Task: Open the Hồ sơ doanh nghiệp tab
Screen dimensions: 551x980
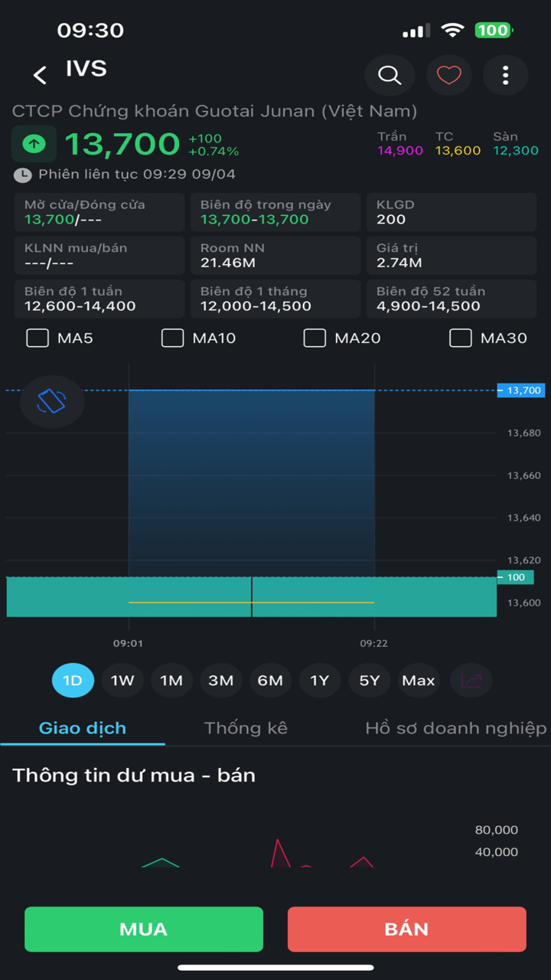Action: tap(455, 728)
